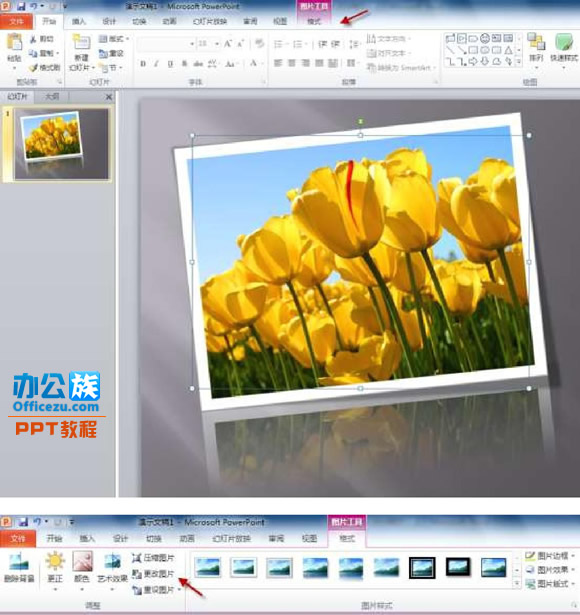Click green rotation handle above picture
Viewport: 580px width, 615px height.
coord(360,122)
